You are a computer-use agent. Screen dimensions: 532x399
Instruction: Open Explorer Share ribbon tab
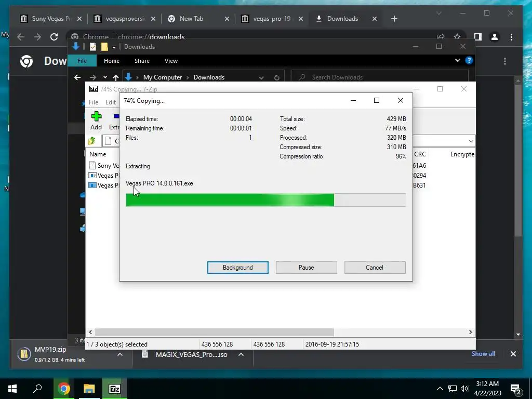142,61
